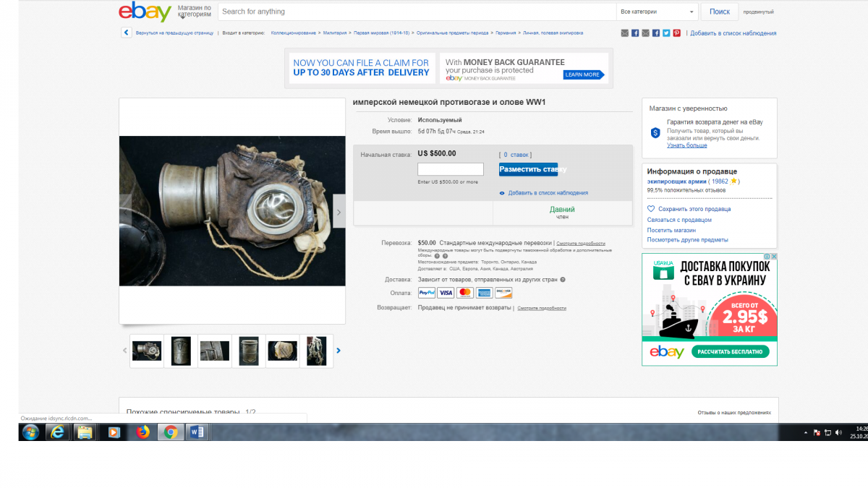This screenshot has width=868, height=488.
Task: Click 'Добавить в список наблюдения' header link
Action: (x=733, y=33)
